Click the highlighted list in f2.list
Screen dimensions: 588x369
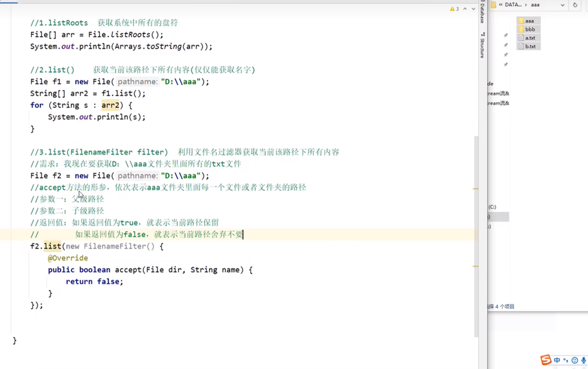pos(52,246)
